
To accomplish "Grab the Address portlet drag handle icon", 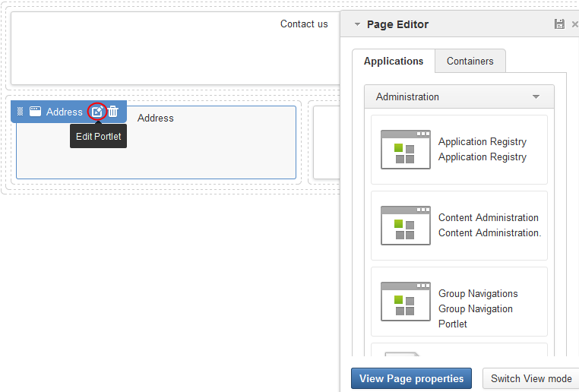I will point(21,112).
